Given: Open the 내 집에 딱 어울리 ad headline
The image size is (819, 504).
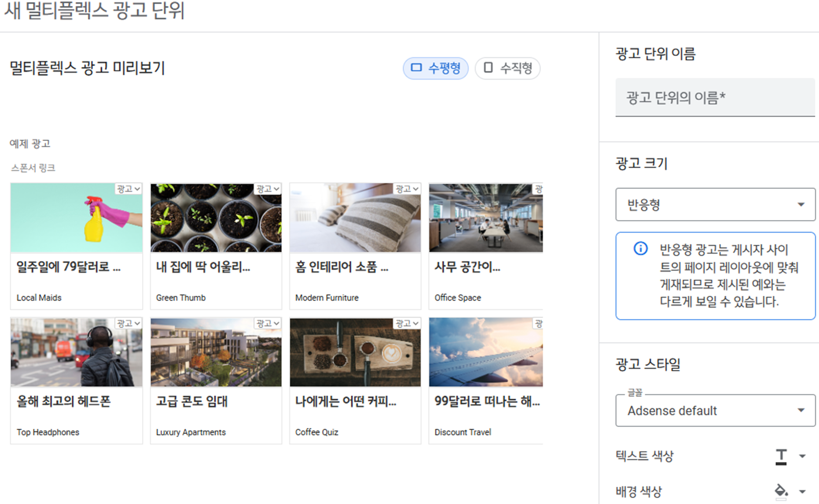Looking at the screenshot, I should point(203,267).
